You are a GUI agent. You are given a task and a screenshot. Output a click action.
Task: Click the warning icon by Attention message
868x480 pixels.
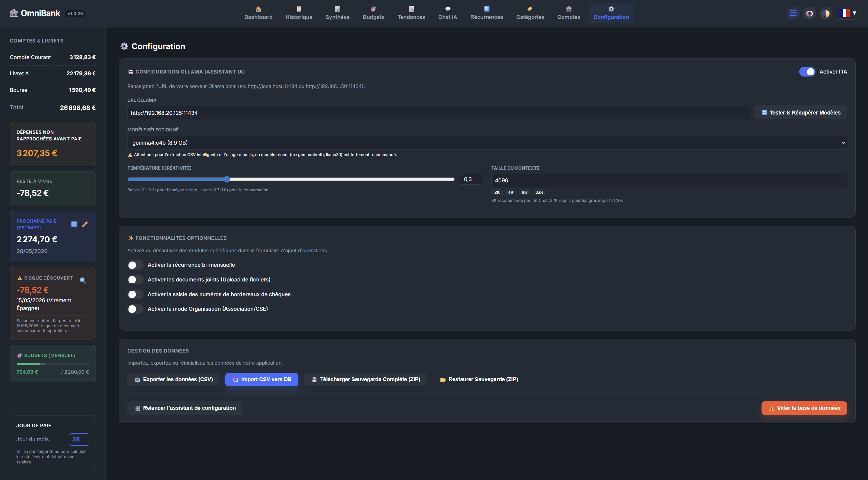tap(130, 155)
